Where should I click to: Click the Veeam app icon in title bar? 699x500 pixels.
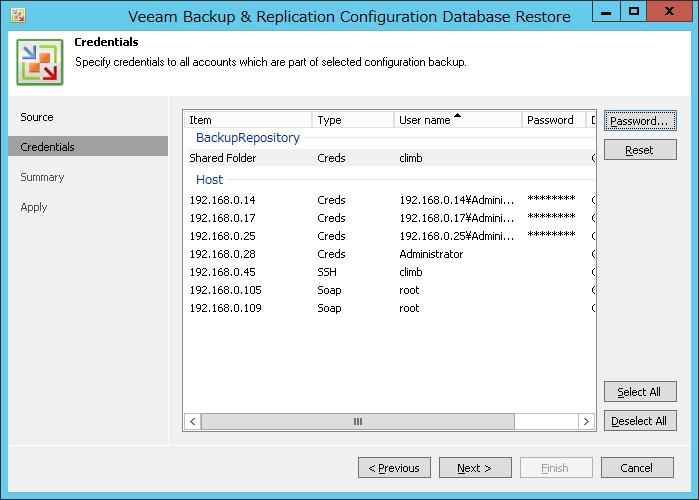18,16
